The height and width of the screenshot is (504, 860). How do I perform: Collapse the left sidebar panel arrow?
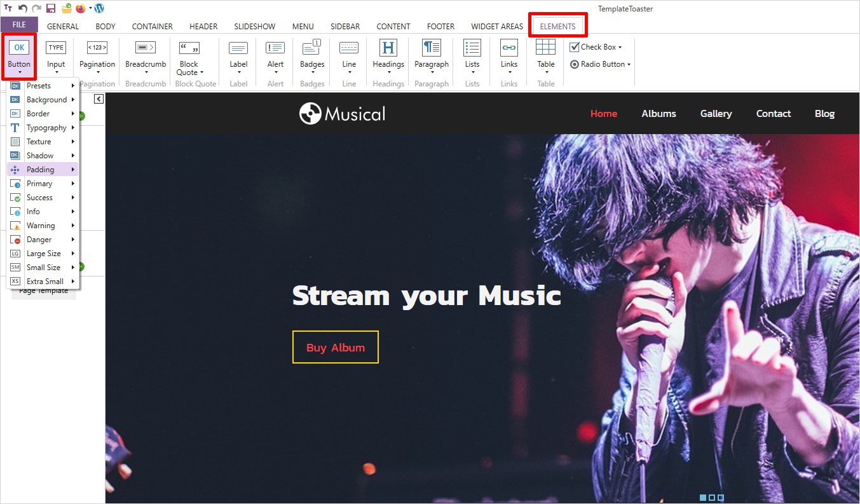click(99, 99)
